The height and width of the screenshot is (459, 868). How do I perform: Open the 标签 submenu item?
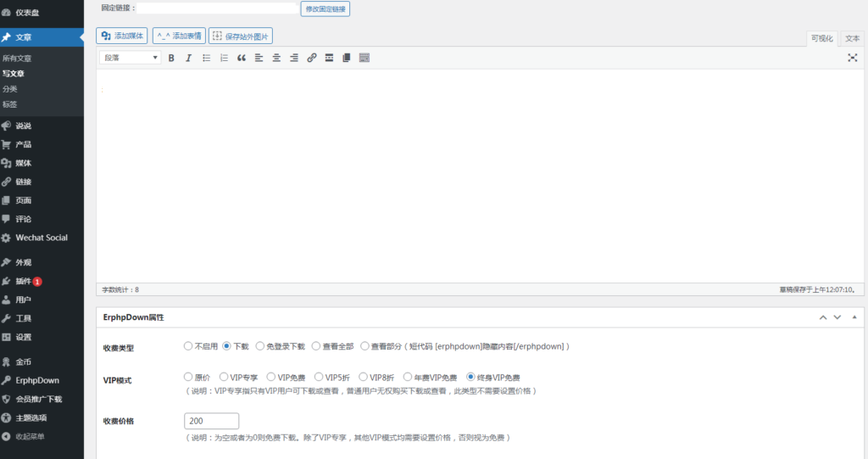(9, 104)
